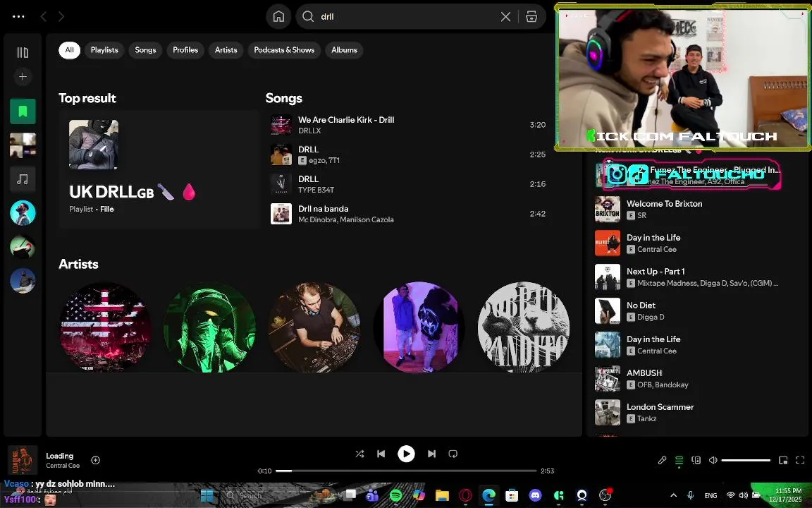Select the All filter chip
This screenshot has height=508, width=812.
coord(69,50)
